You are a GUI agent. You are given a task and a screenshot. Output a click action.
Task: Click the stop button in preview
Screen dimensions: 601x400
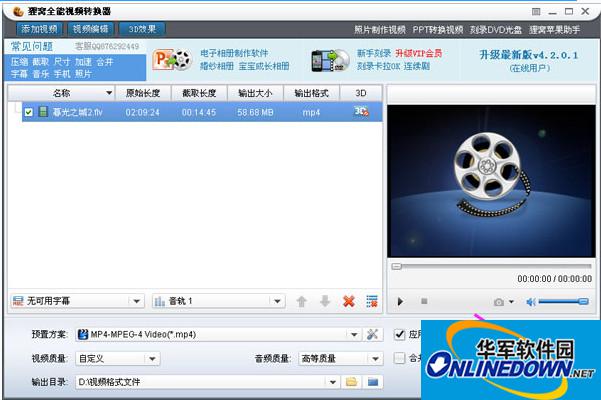(x=424, y=301)
